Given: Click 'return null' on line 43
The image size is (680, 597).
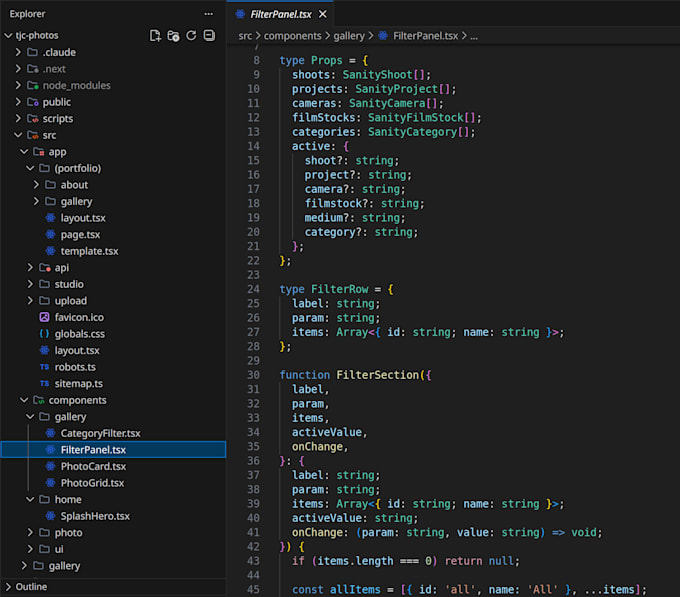Looking at the screenshot, I should [x=479, y=561].
